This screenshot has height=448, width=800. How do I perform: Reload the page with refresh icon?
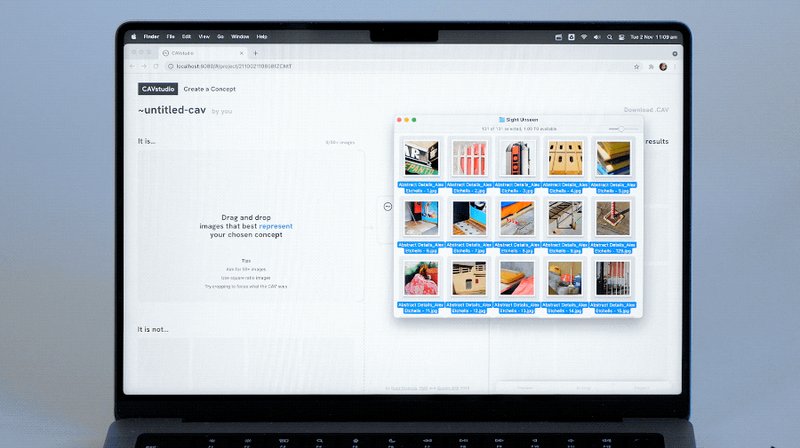(156, 66)
